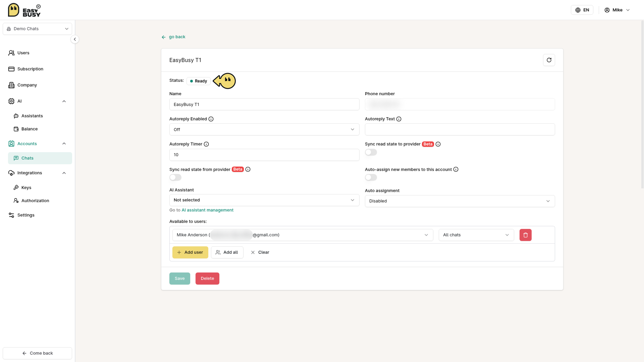Open Balance in the sidebar

click(40, 129)
